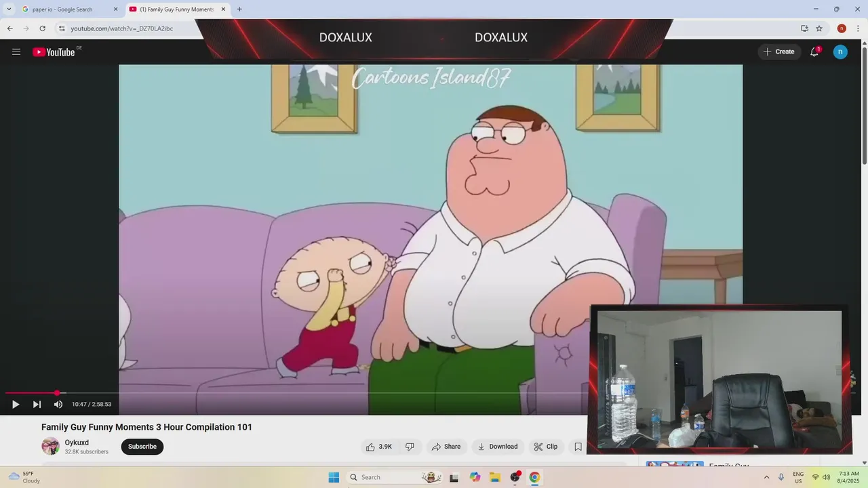The width and height of the screenshot is (868, 488).
Task: Open the weather widget showing 59°F Cloudy
Action: coord(24,477)
